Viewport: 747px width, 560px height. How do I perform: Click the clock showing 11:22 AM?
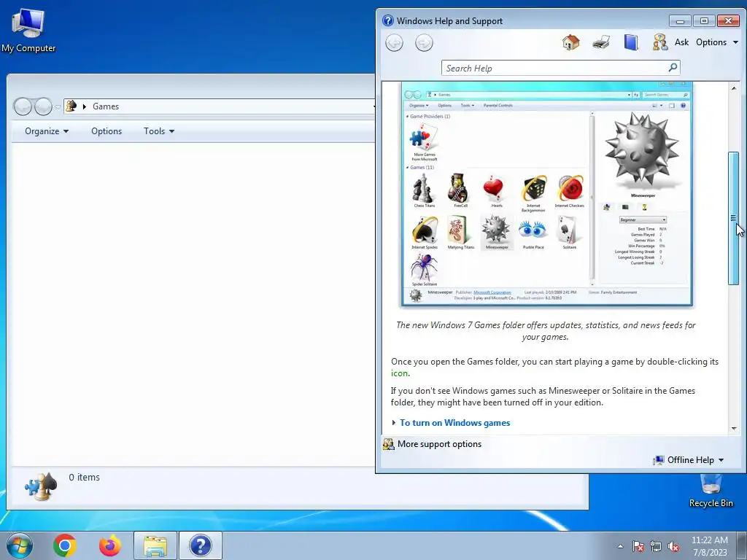(709, 540)
